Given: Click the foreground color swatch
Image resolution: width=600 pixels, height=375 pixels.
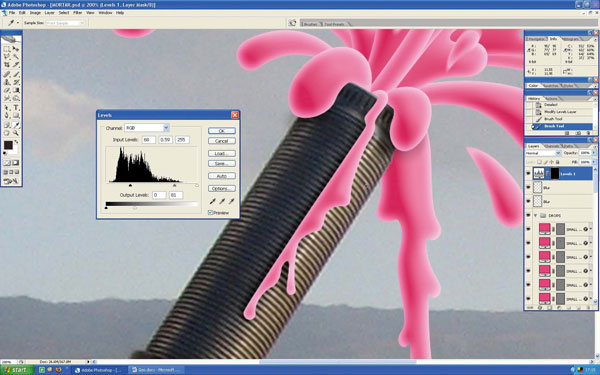Looking at the screenshot, I should pos(8,145).
